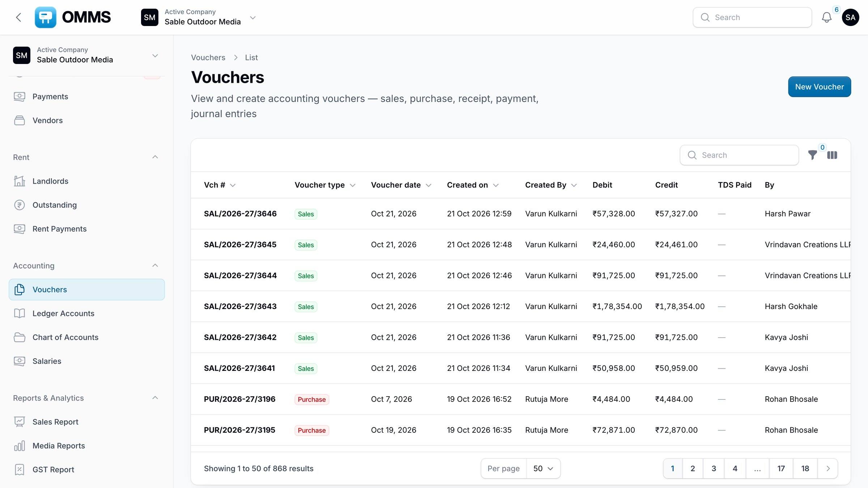
Task: Click the New Voucher button
Action: (x=819, y=87)
